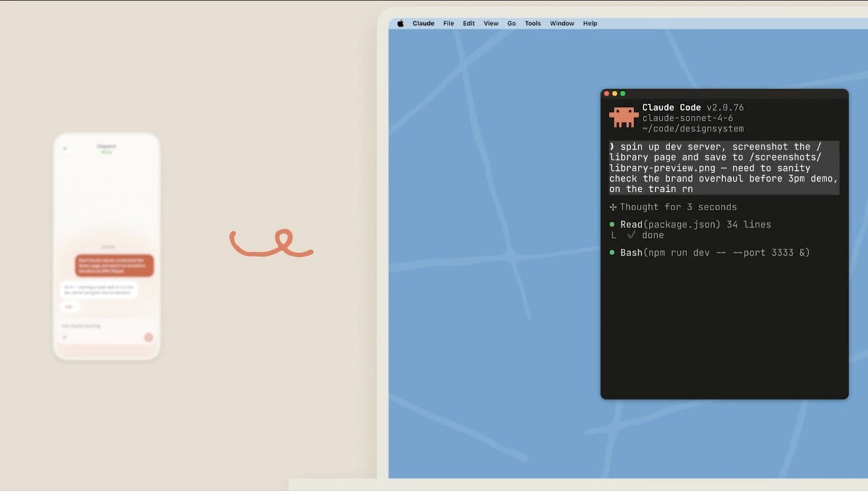Image resolution: width=868 pixels, height=491 pixels.
Task: Click the 'spin up dev server' prompt
Action: click(x=724, y=168)
